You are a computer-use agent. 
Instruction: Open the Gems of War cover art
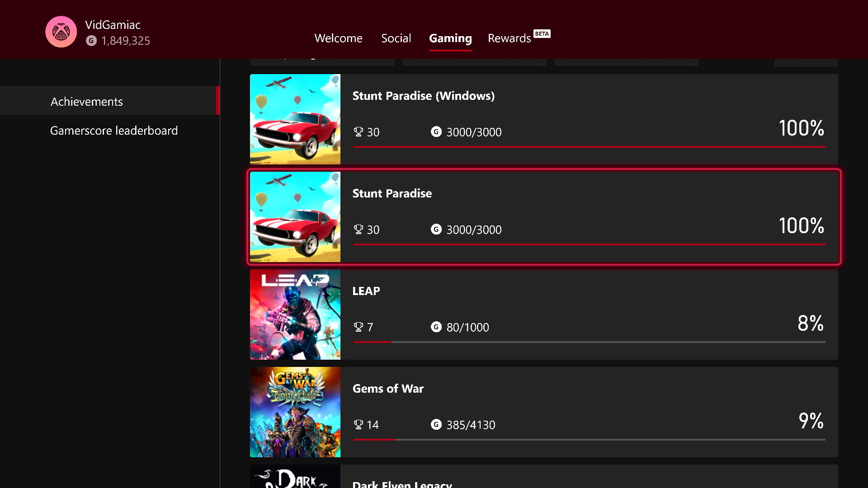(x=295, y=412)
